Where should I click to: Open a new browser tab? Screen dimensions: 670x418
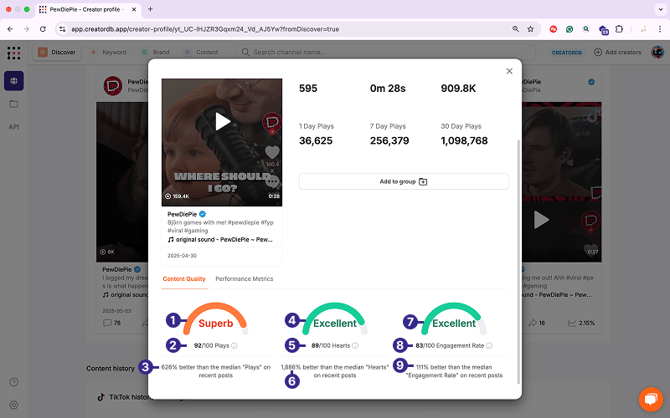tap(150, 9)
